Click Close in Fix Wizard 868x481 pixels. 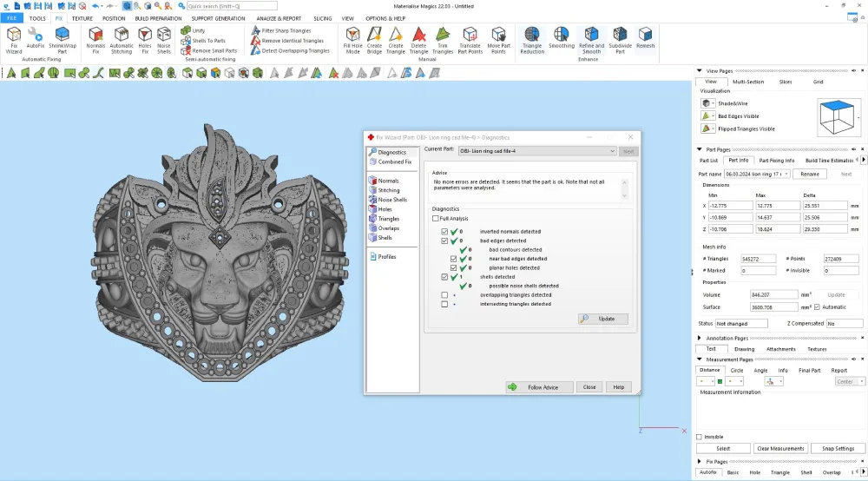pyautogui.click(x=589, y=387)
